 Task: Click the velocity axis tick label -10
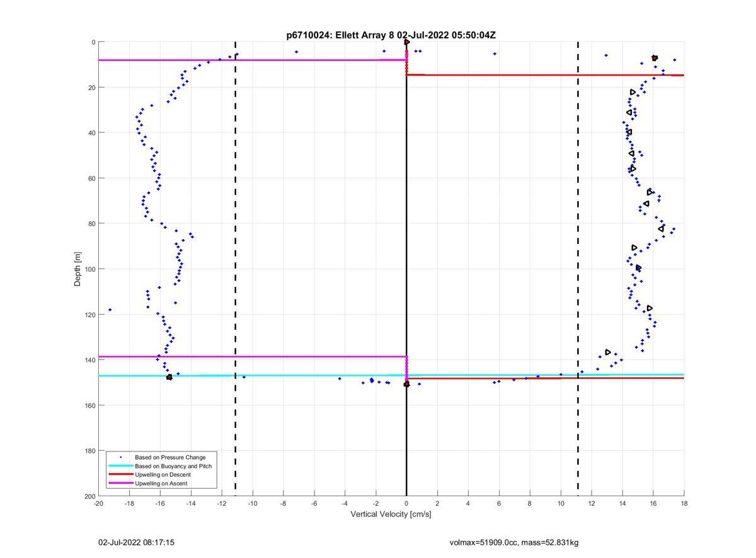(x=253, y=503)
